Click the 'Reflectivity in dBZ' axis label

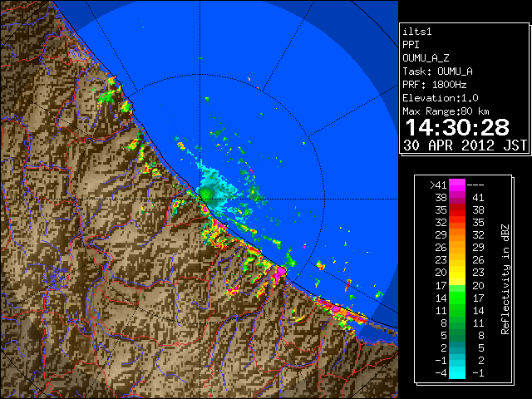point(505,279)
